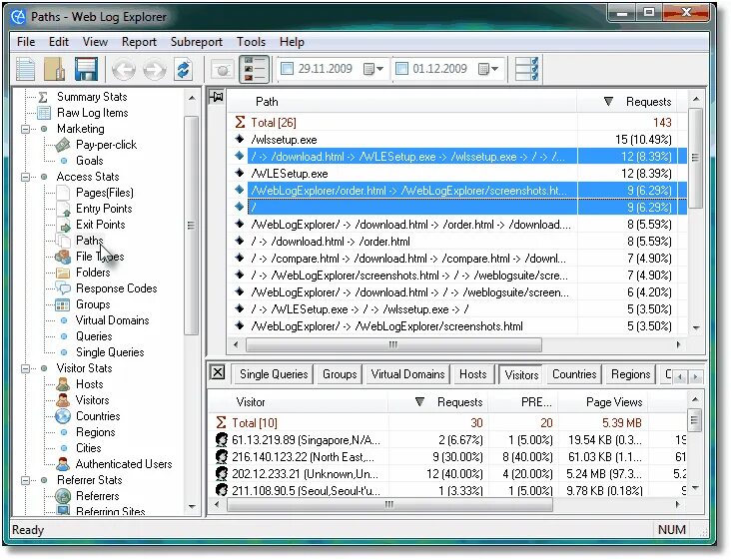Image resolution: width=731 pixels, height=560 pixels.
Task: Collapse the Visitor Stats tree node
Action: (26, 368)
